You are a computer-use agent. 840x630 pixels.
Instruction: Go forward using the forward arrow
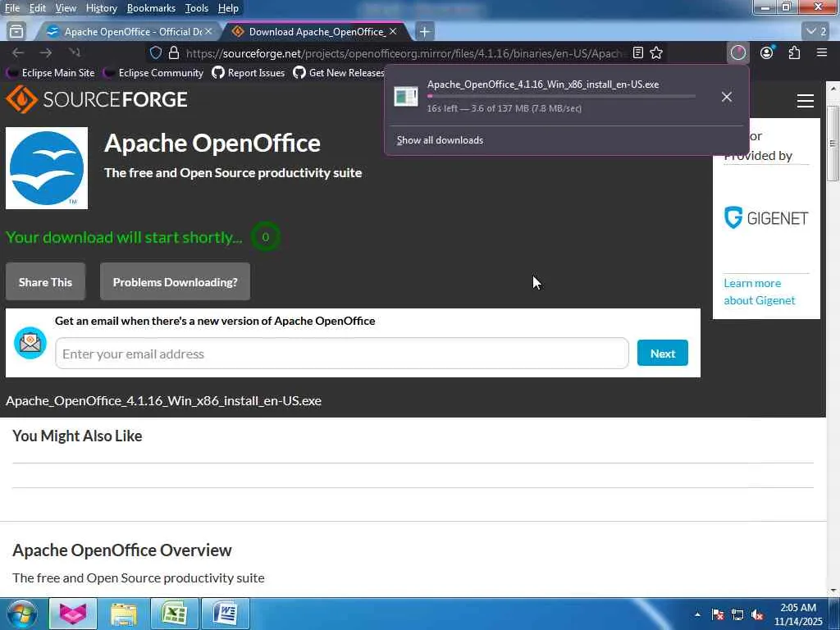point(46,52)
